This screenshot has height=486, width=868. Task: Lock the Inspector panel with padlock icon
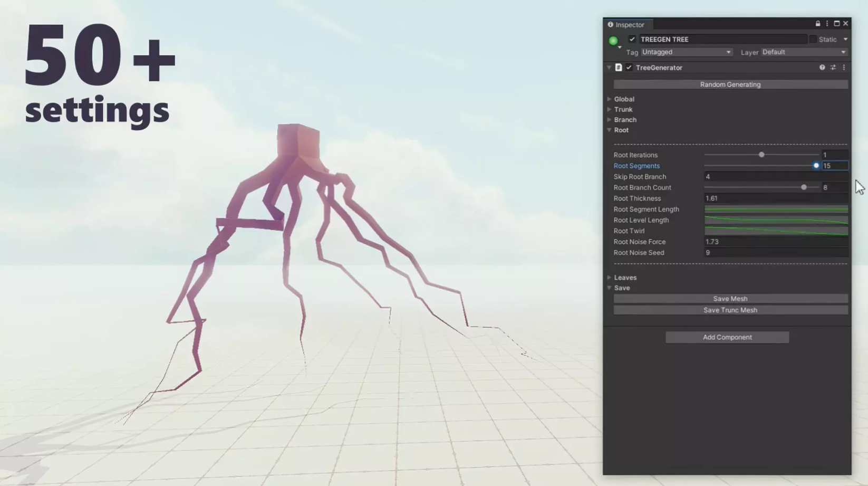(x=818, y=24)
